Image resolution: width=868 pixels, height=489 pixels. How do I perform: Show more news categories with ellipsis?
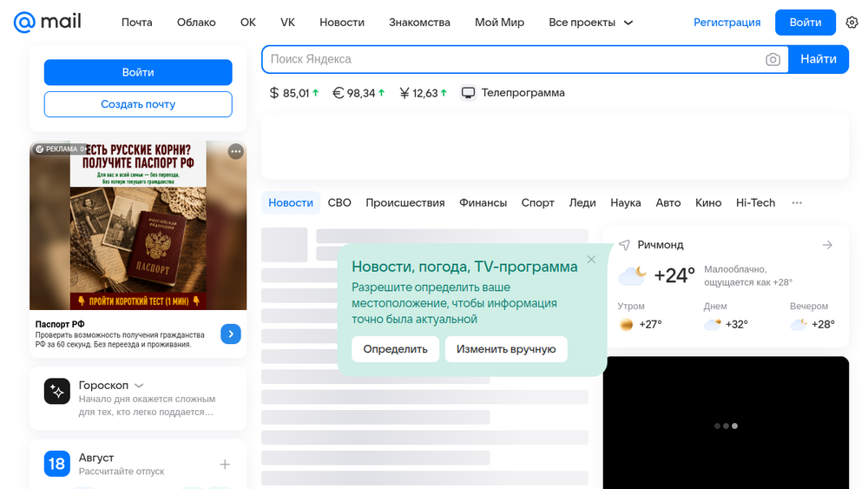[797, 202]
